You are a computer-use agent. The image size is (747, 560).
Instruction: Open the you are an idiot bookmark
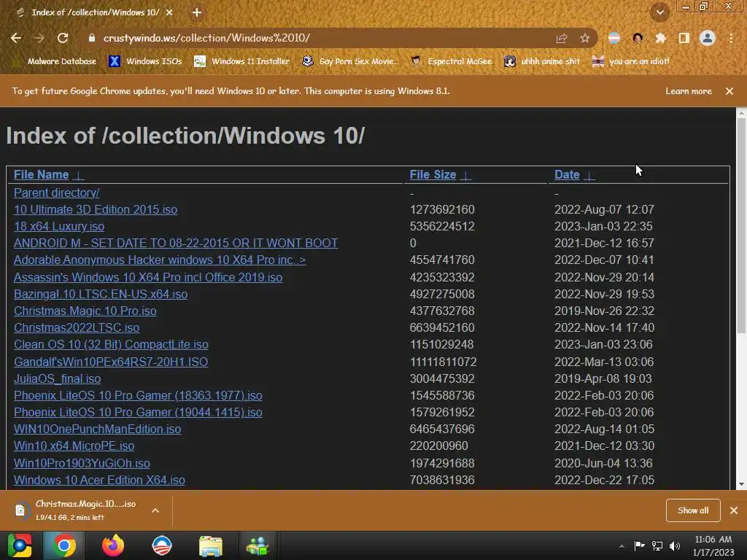[x=630, y=61]
